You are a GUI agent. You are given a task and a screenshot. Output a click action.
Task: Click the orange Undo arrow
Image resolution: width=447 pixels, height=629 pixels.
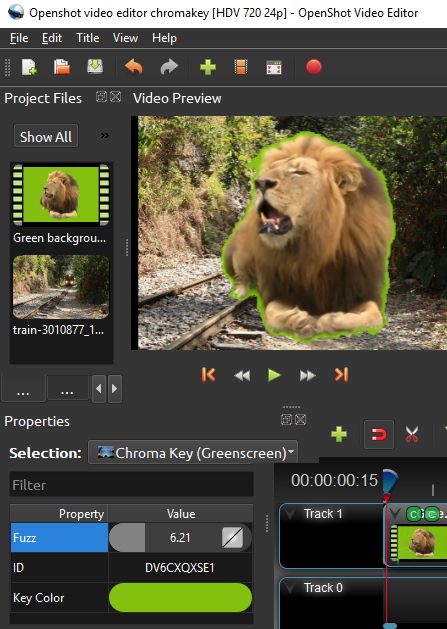click(x=134, y=67)
